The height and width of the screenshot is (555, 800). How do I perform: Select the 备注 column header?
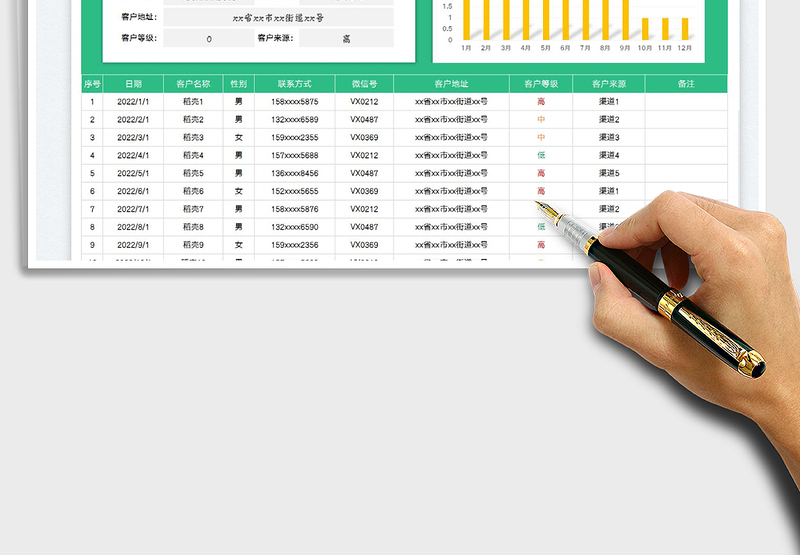pos(686,84)
